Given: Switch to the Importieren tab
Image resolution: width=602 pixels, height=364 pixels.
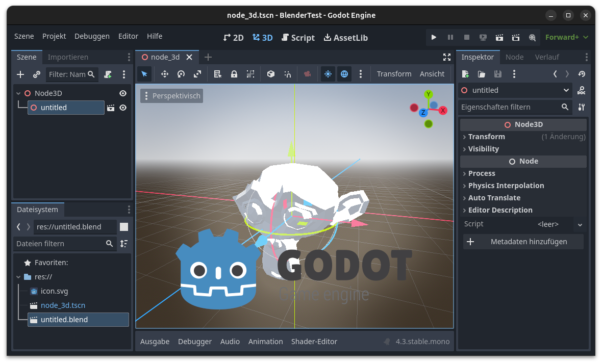Looking at the screenshot, I should click(68, 57).
